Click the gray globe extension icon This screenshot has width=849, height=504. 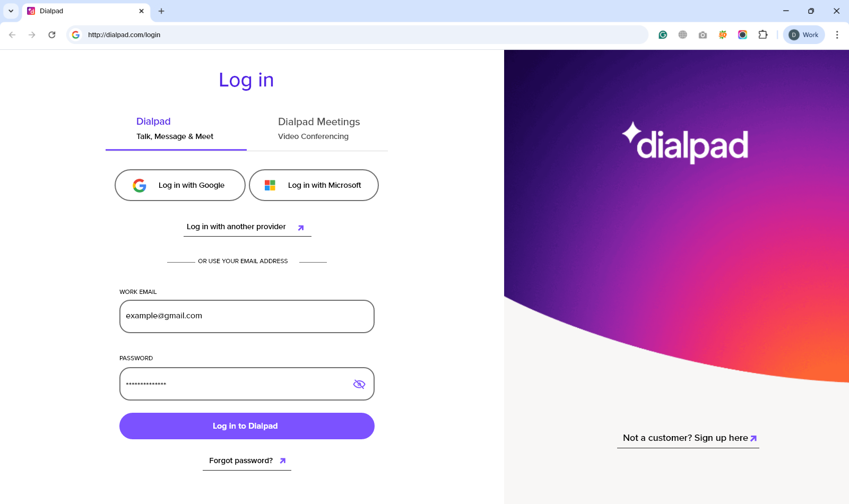pos(683,35)
